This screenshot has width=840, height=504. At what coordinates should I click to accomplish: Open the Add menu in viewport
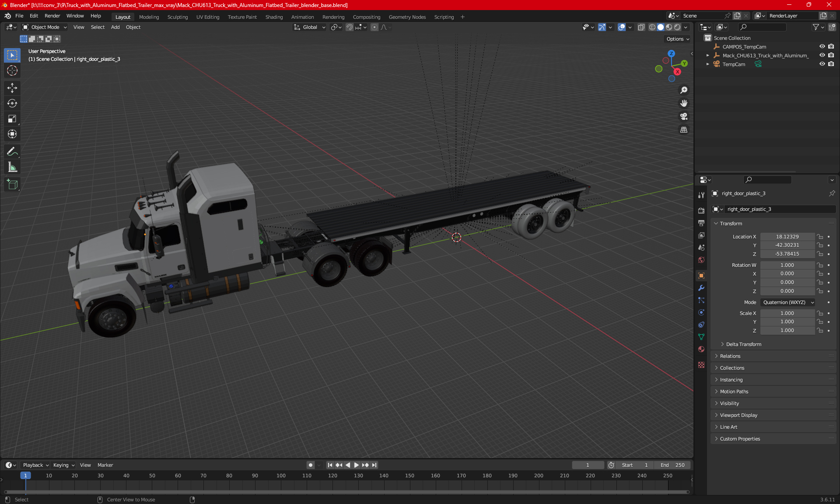pos(115,27)
